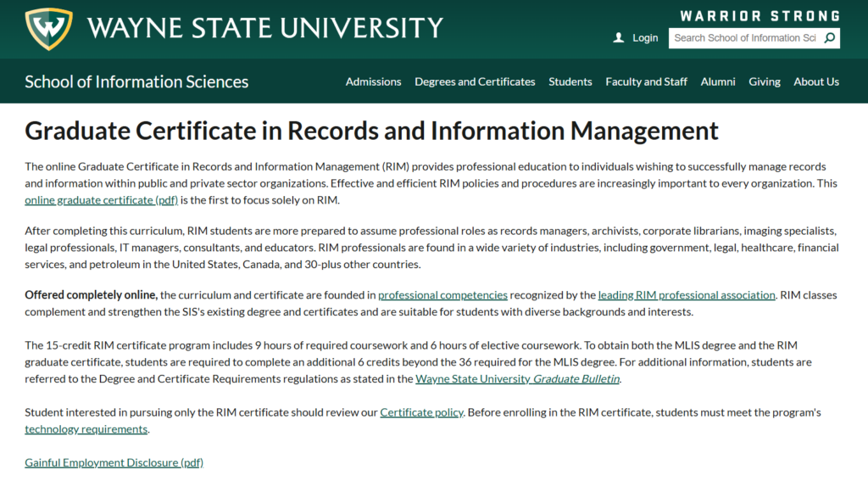Open Degrees and Certificates menu
Viewport: 868px width, 481px height.
coord(475,81)
